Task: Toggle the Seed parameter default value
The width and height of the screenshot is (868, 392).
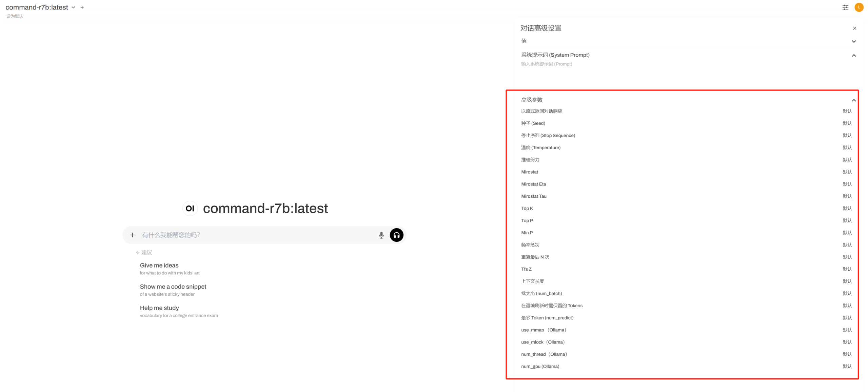Action: [847, 123]
